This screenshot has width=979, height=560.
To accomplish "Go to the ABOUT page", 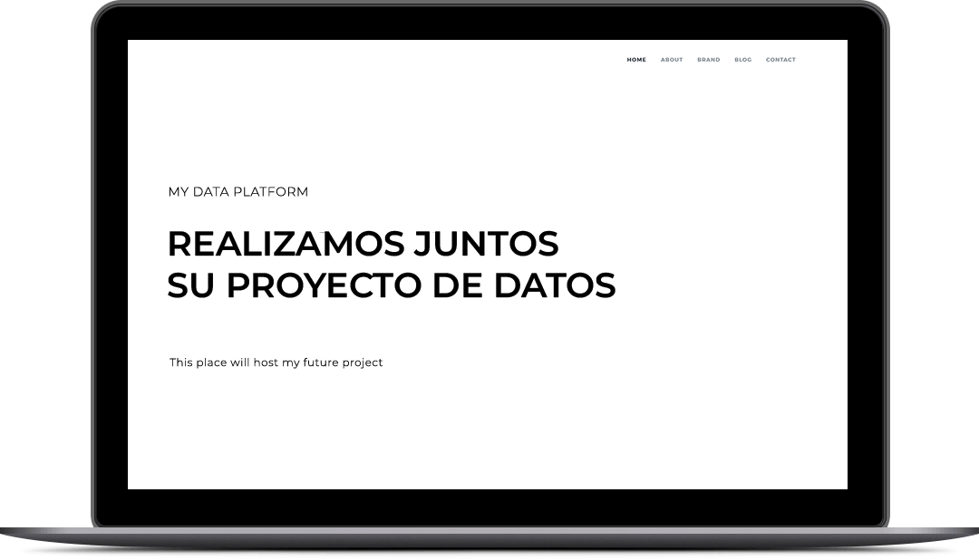I will [672, 60].
